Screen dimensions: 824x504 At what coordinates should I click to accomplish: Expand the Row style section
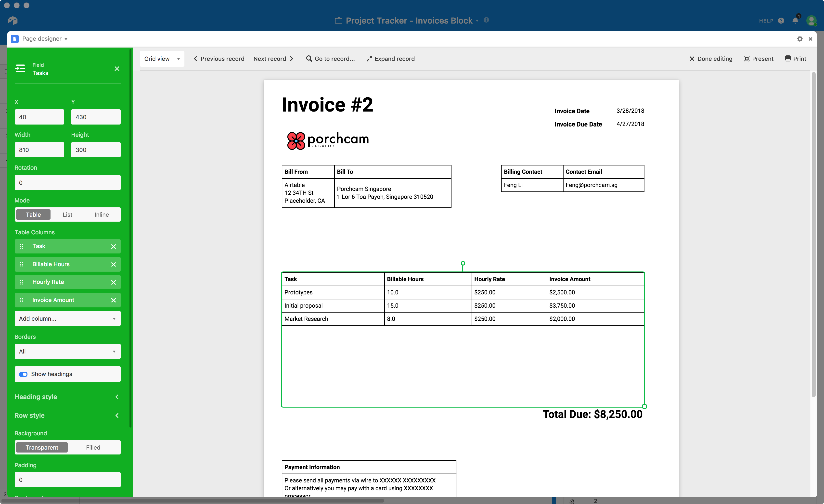tap(116, 415)
